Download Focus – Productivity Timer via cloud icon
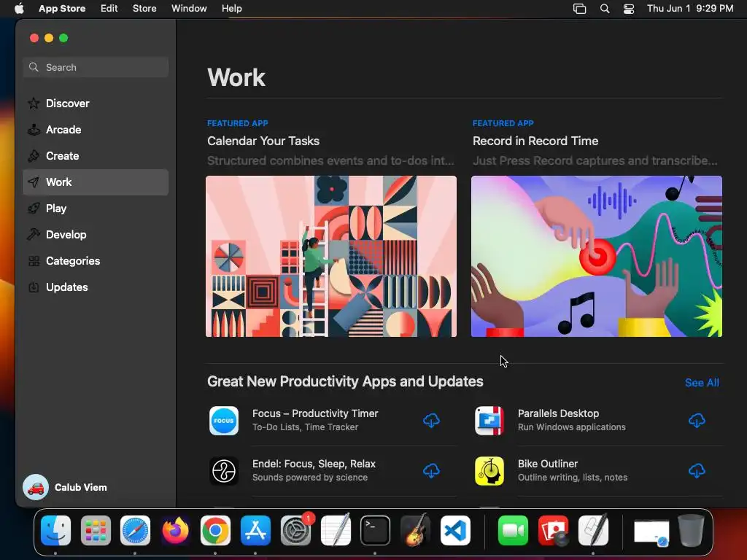Image resolution: width=747 pixels, height=560 pixels. pos(431,421)
